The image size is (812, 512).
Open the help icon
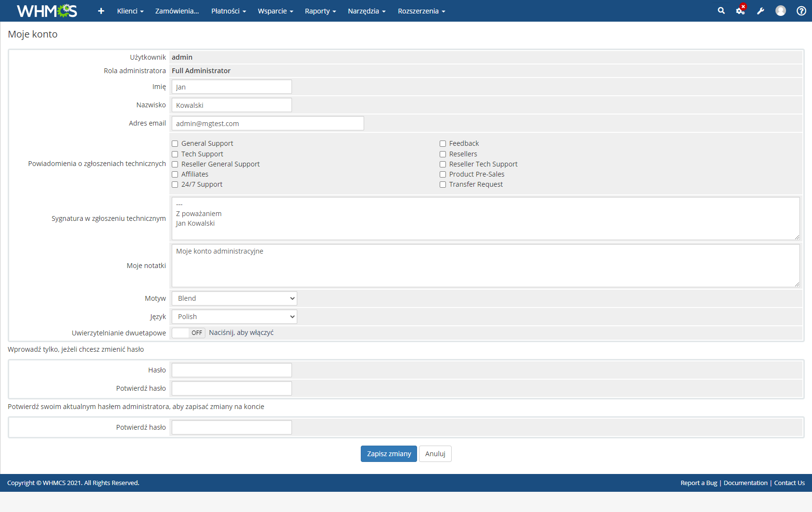tap(800, 11)
